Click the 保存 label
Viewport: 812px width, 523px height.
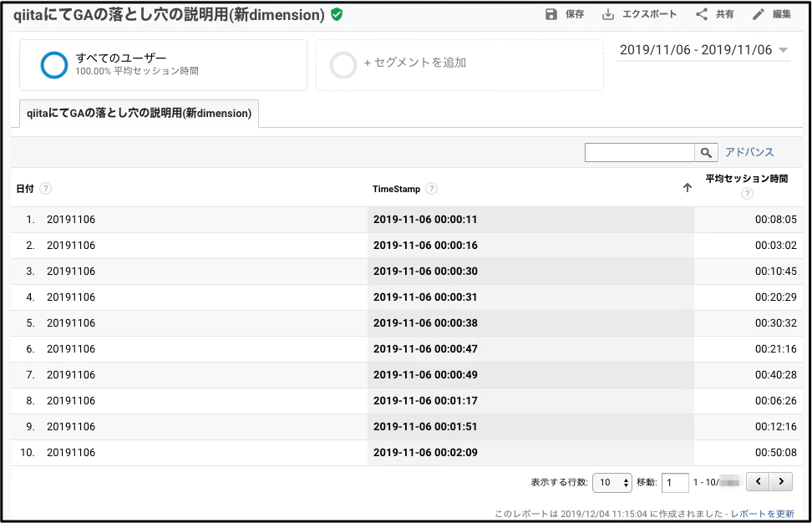575,14
